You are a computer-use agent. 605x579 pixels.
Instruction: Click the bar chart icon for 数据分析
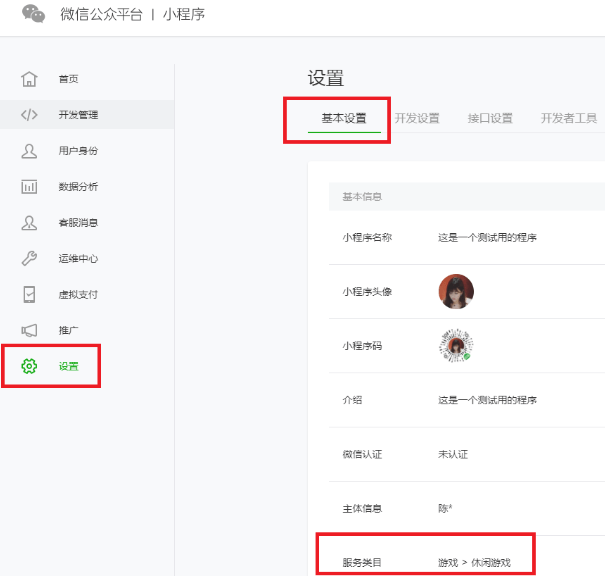[29, 187]
